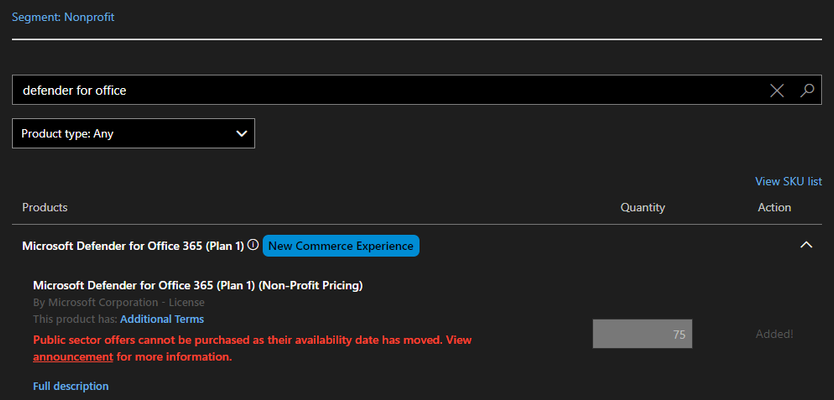Open the Additional Terms link
834x400 pixels.
[x=162, y=319]
